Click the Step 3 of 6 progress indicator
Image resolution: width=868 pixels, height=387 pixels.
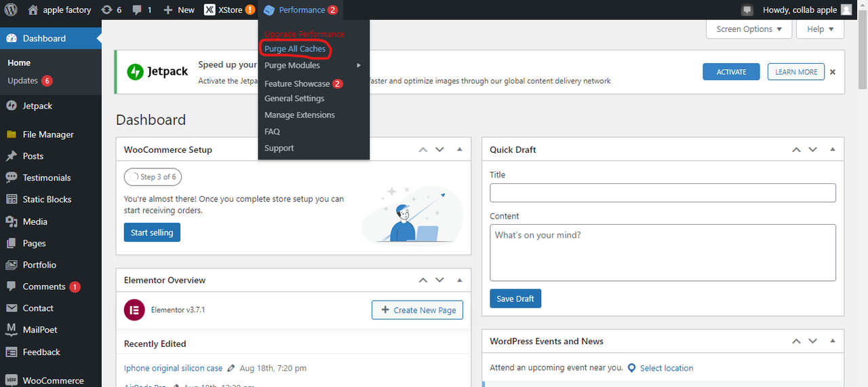click(153, 177)
